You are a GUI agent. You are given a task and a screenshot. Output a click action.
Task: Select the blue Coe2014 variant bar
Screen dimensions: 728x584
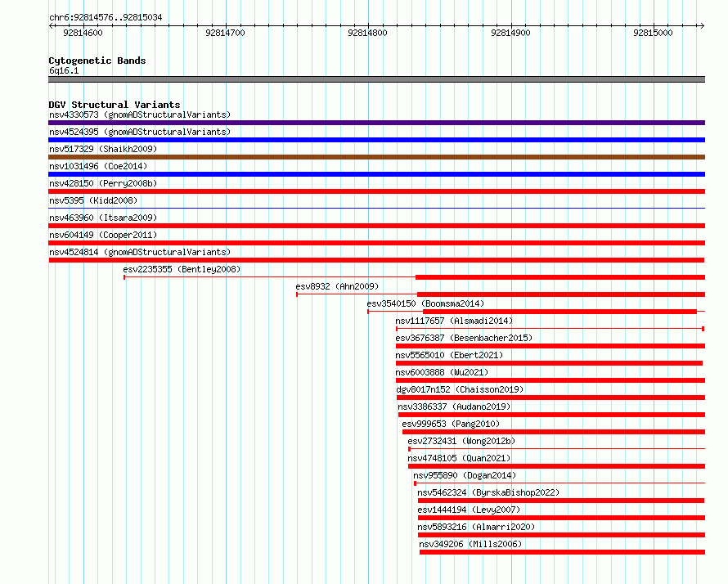point(376,174)
